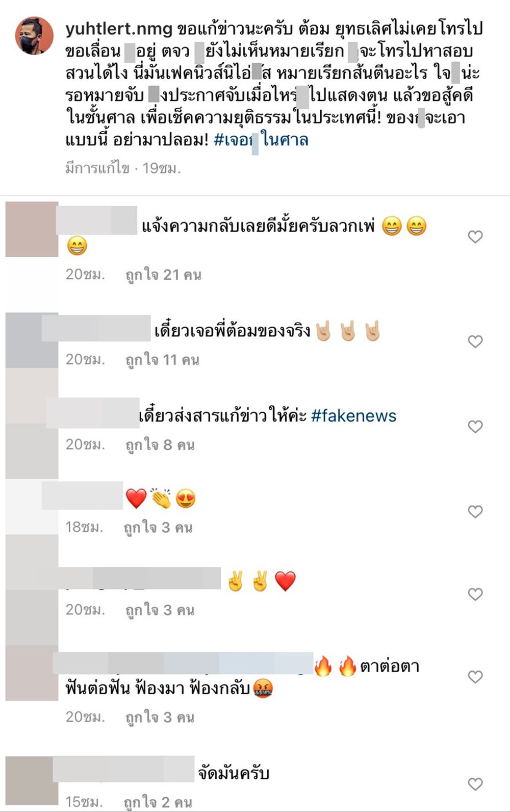Like the victory-hand emoji comment
Screen dimensions: 510x812
tap(475, 595)
